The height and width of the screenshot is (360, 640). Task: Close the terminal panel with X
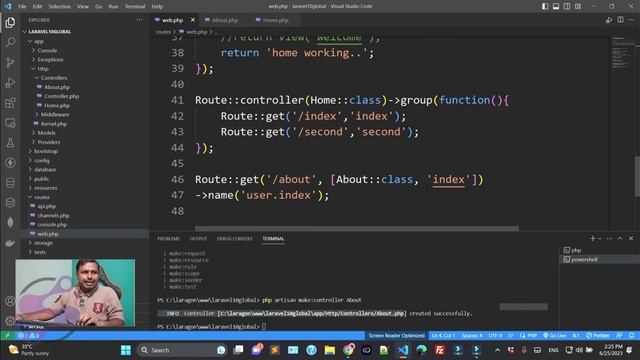pyautogui.click(x=631, y=238)
